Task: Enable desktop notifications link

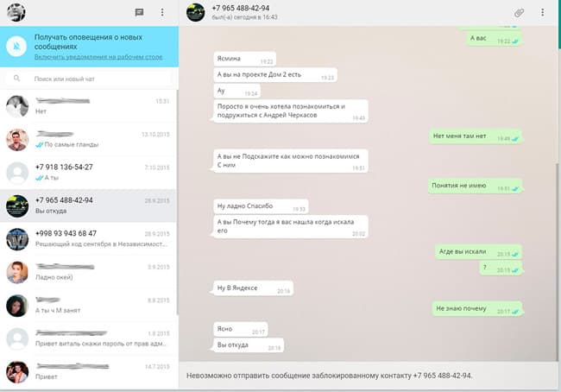Action: tap(98, 57)
